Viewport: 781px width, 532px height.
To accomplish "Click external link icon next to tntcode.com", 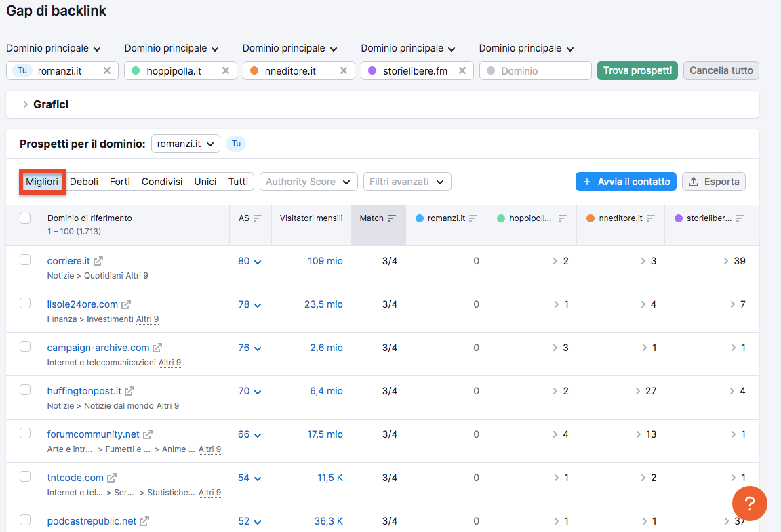I will tap(112, 478).
